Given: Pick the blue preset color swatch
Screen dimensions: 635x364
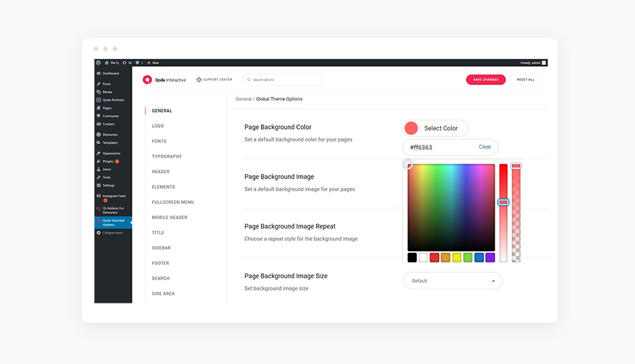Looking at the screenshot, I should click(479, 257).
